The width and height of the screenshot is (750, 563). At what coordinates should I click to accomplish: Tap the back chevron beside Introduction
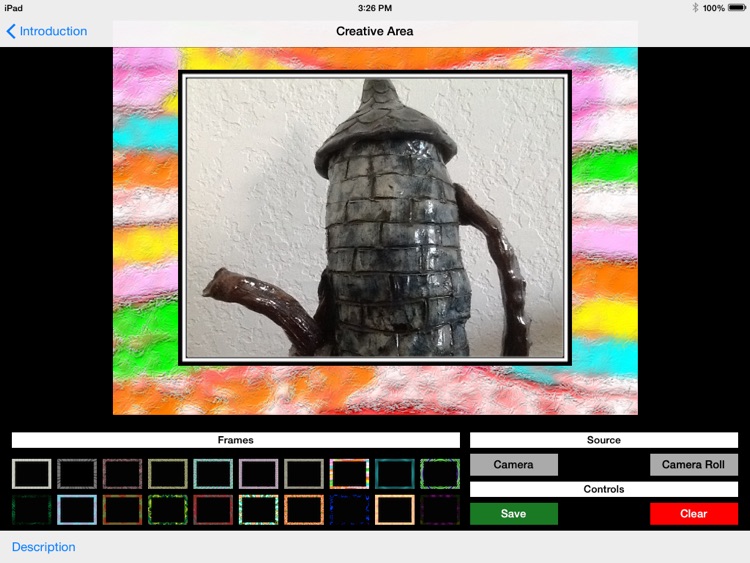click(x=11, y=31)
